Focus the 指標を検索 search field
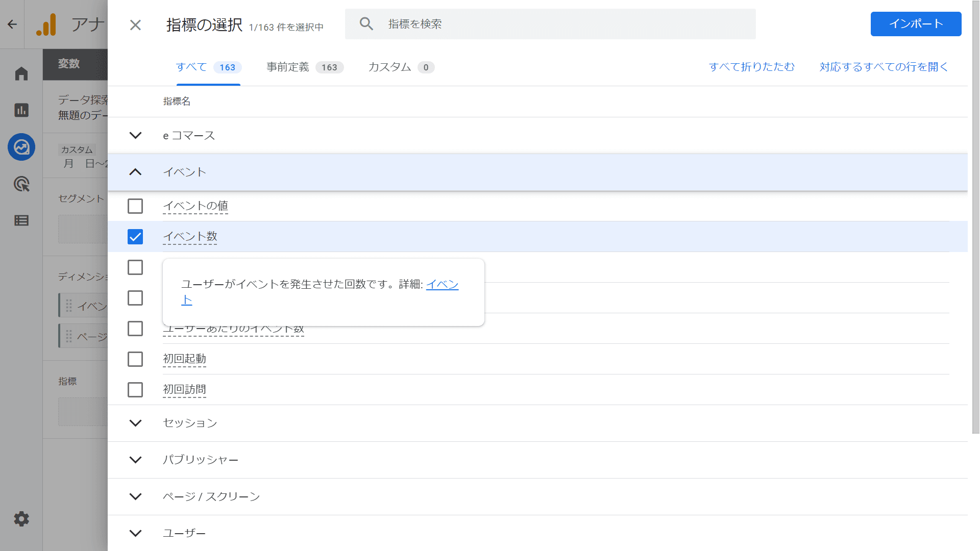980x551 pixels. (x=550, y=24)
